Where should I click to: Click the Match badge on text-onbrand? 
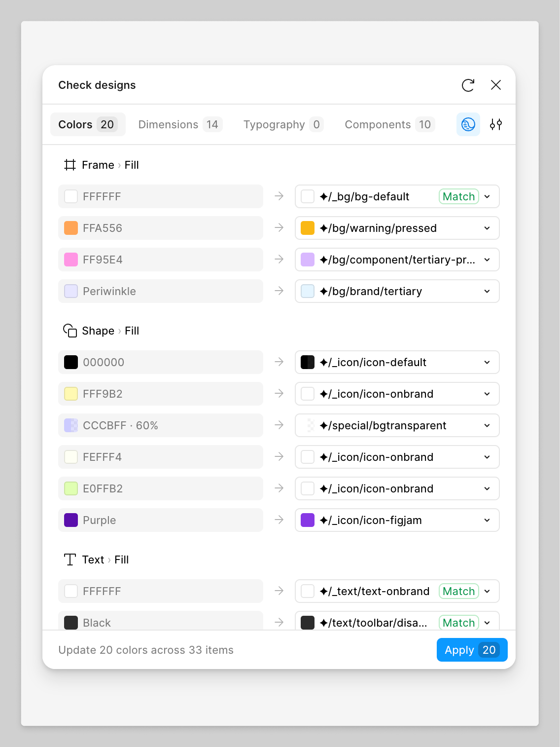pyautogui.click(x=459, y=591)
